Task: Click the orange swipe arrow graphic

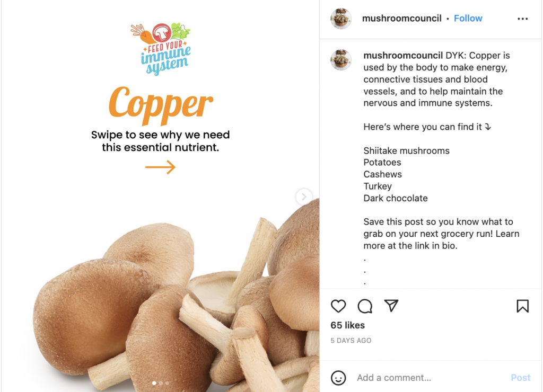Action: click(160, 167)
